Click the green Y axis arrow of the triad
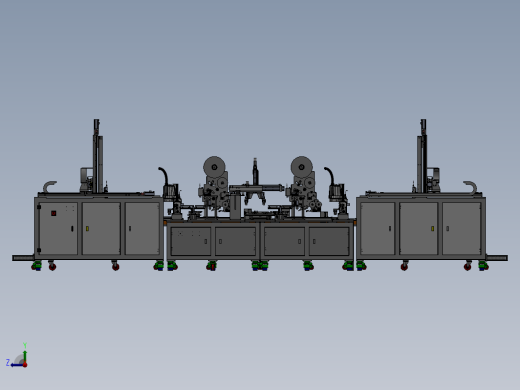 pos(25,357)
